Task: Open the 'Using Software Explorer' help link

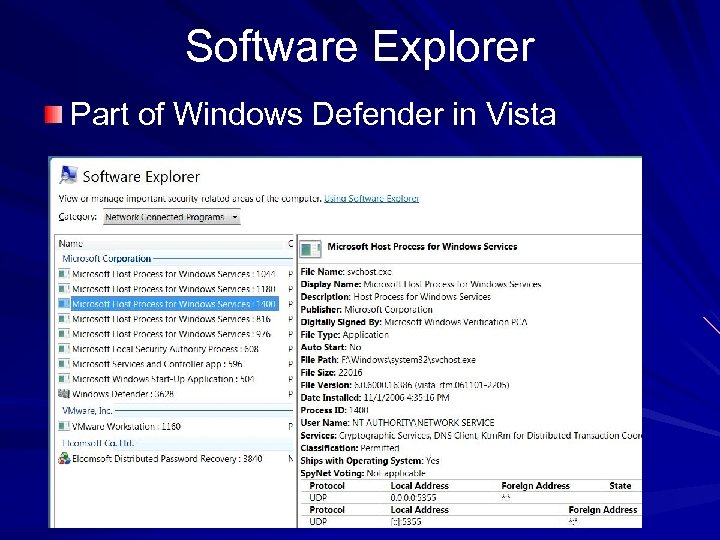Action: tap(371, 198)
